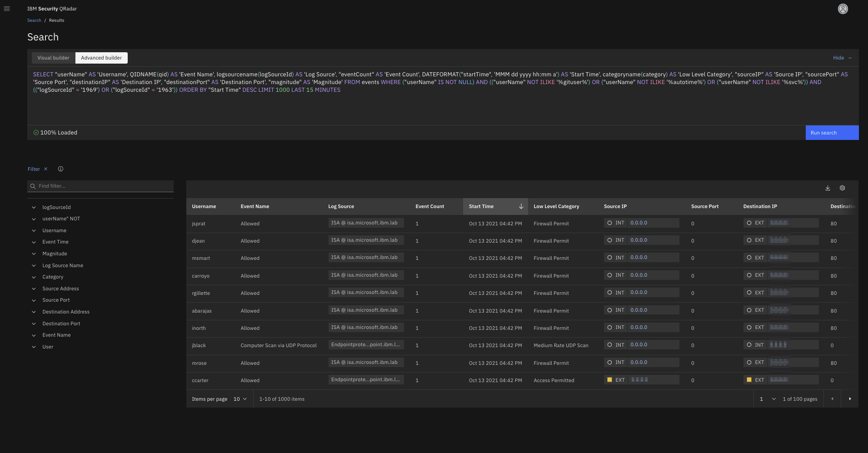This screenshot has width=868, height=453.
Task: Open the table column settings gear
Action: click(842, 188)
